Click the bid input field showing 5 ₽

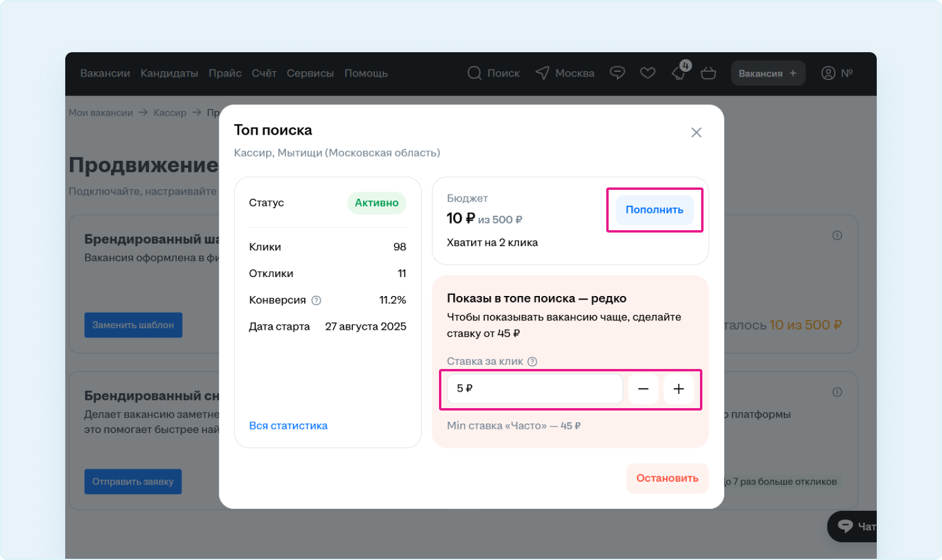(x=534, y=389)
